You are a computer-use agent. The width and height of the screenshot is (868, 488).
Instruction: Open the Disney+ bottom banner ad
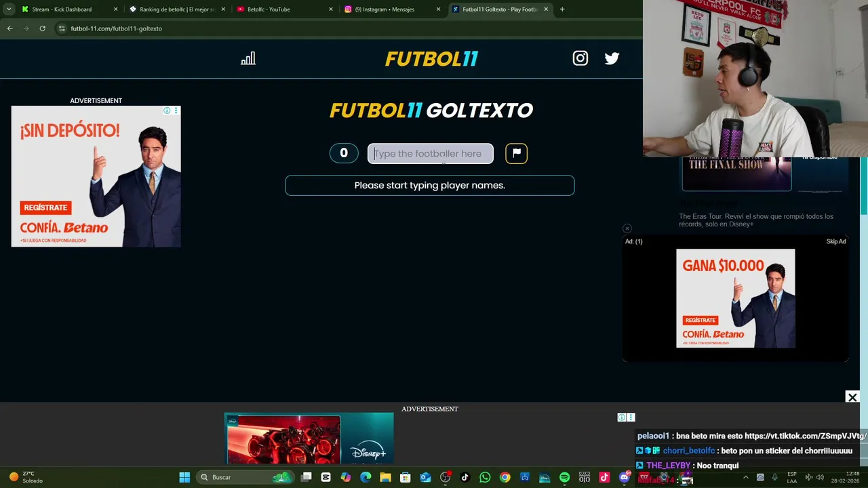pyautogui.click(x=309, y=439)
